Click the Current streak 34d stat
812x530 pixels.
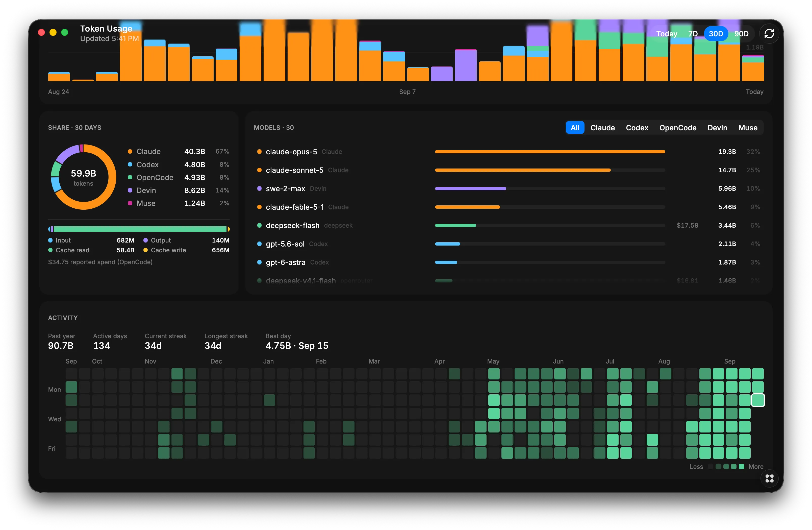tap(165, 342)
